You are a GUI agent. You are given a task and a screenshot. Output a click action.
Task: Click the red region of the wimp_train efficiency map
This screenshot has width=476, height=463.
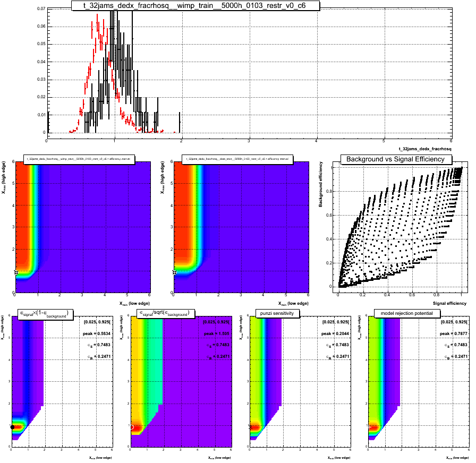[x=24, y=212]
